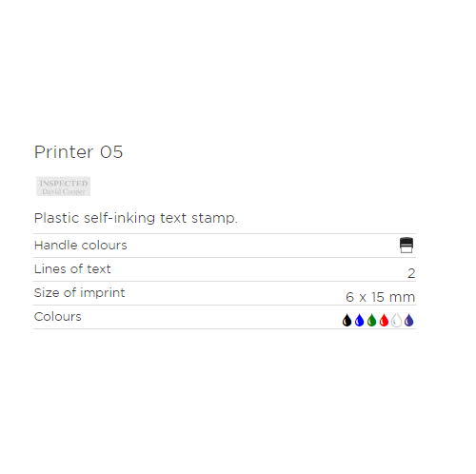Click the INSPECTED line of sample imprint
Screen dimensions: 476x474
(64, 184)
